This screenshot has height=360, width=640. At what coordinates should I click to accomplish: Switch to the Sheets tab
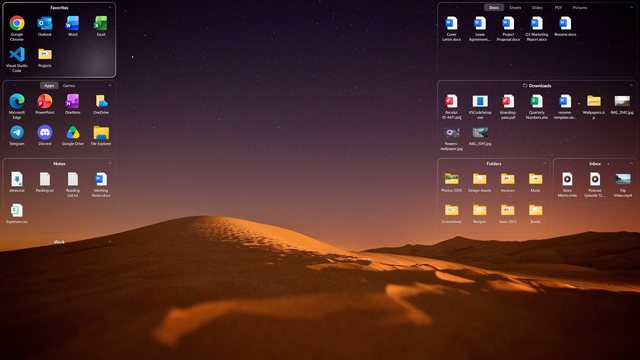[515, 8]
